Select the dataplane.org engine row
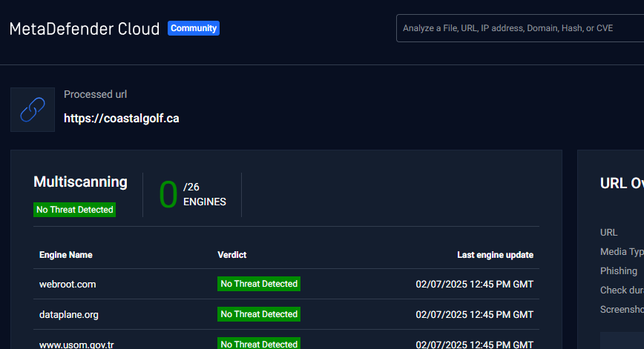 [286, 314]
